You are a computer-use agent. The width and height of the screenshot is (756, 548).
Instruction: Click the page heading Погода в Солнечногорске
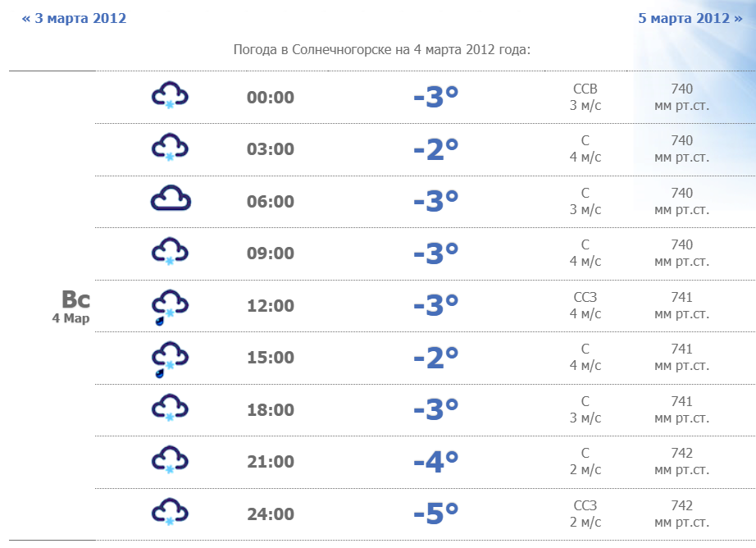[382, 50]
